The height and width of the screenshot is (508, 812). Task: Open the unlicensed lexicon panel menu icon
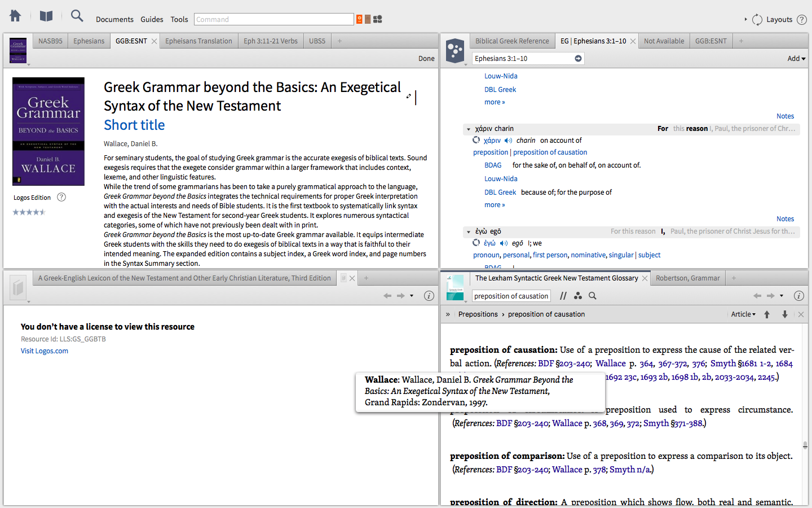coord(18,288)
